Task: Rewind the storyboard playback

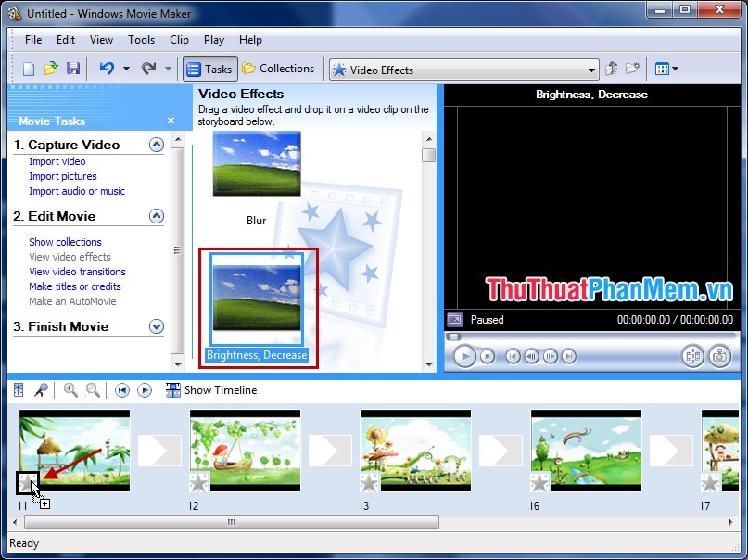Action: [x=121, y=389]
